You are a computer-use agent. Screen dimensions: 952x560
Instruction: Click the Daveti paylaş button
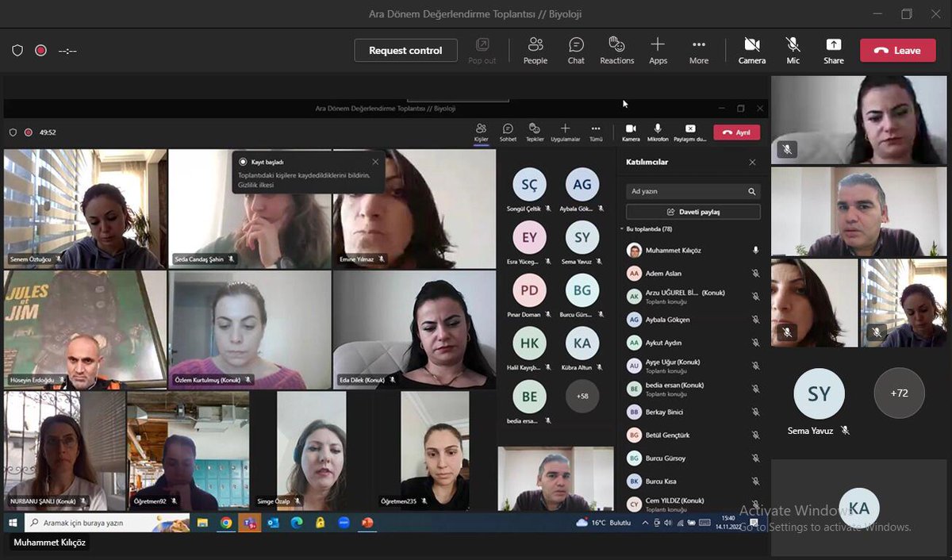(693, 212)
